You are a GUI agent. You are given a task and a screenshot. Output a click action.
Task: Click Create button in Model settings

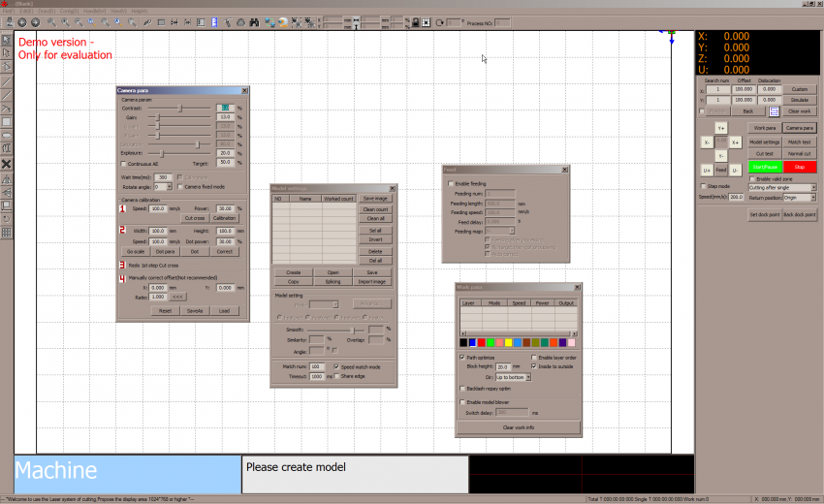tap(293, 272)
